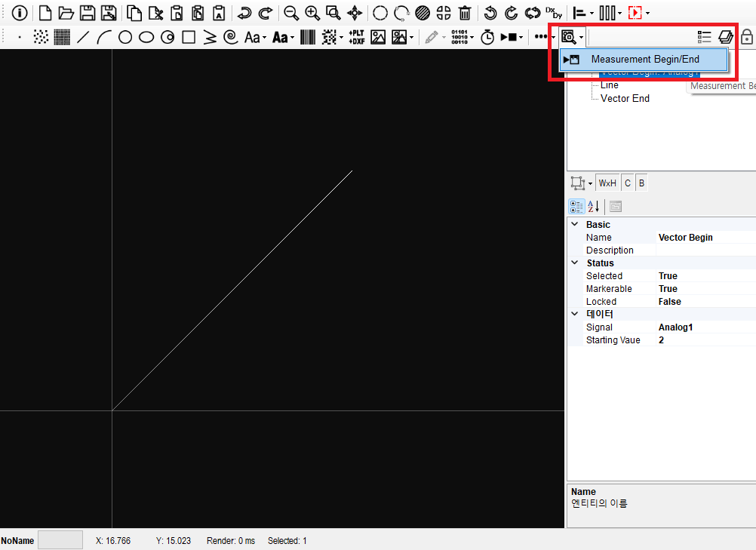Image resolution: width=756 pixels, height=550 pixels.
Task: Collapse the 데이터 property group
Action: coord(575,314)
